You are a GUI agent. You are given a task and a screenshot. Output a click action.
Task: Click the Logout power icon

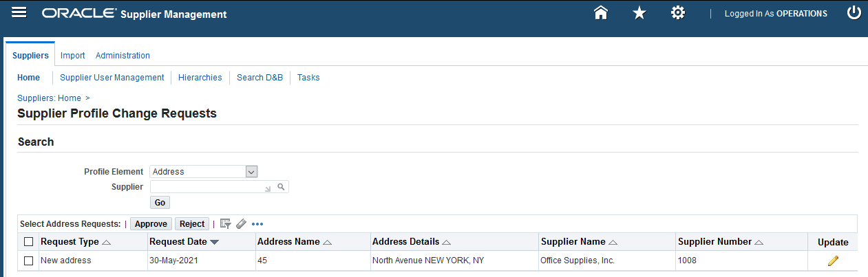(854, 13)
